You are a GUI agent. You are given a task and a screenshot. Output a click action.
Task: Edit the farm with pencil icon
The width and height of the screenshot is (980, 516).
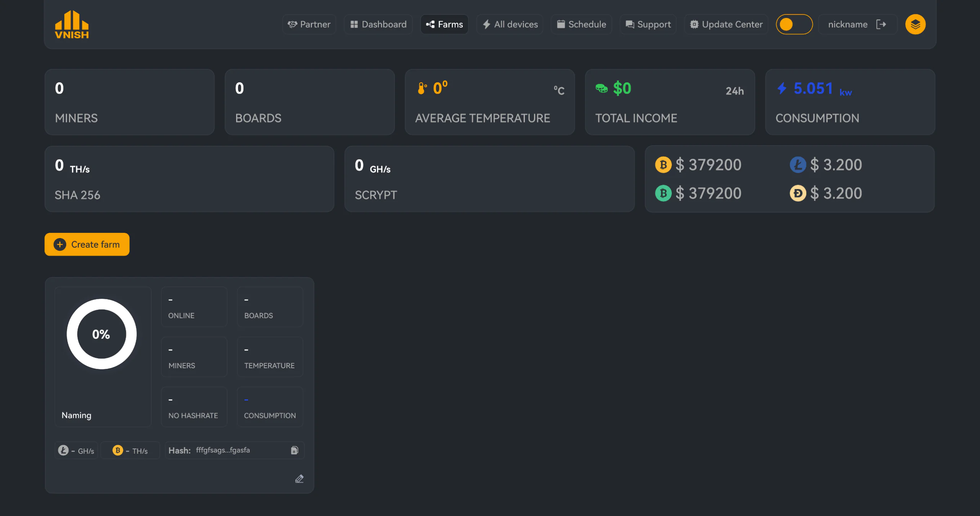(x=299, y=479)
